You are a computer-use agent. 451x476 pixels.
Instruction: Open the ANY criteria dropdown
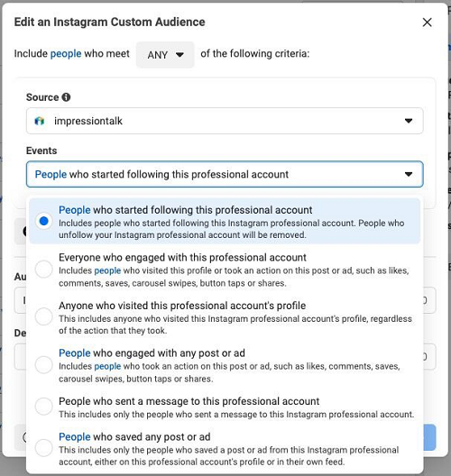click(x=165, y=55)
